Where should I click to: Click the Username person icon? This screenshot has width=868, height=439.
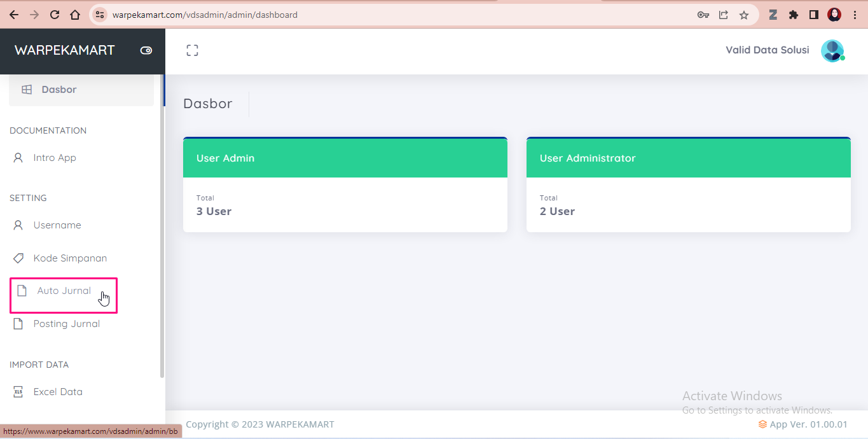[18, 225]
